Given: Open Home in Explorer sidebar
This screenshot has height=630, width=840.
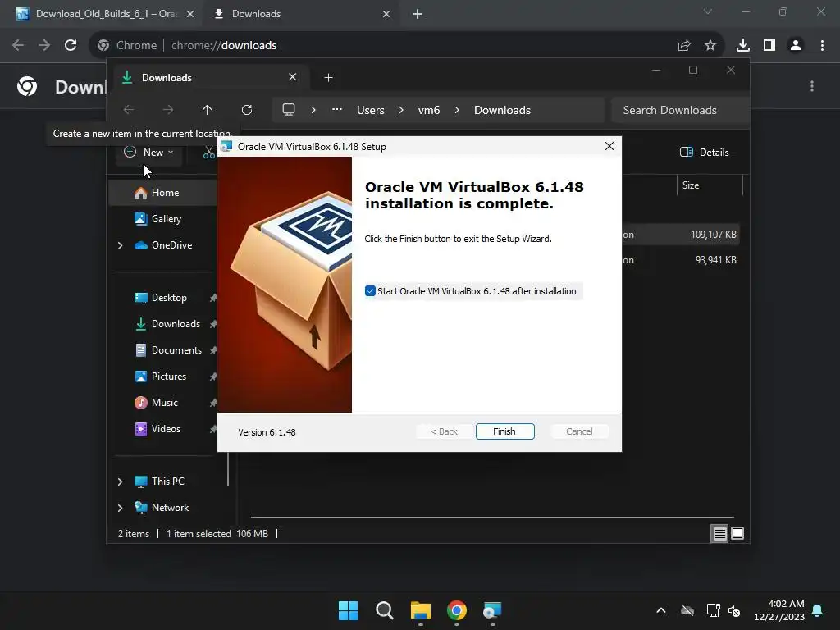Looking at the screenshot, I should 164,193.
